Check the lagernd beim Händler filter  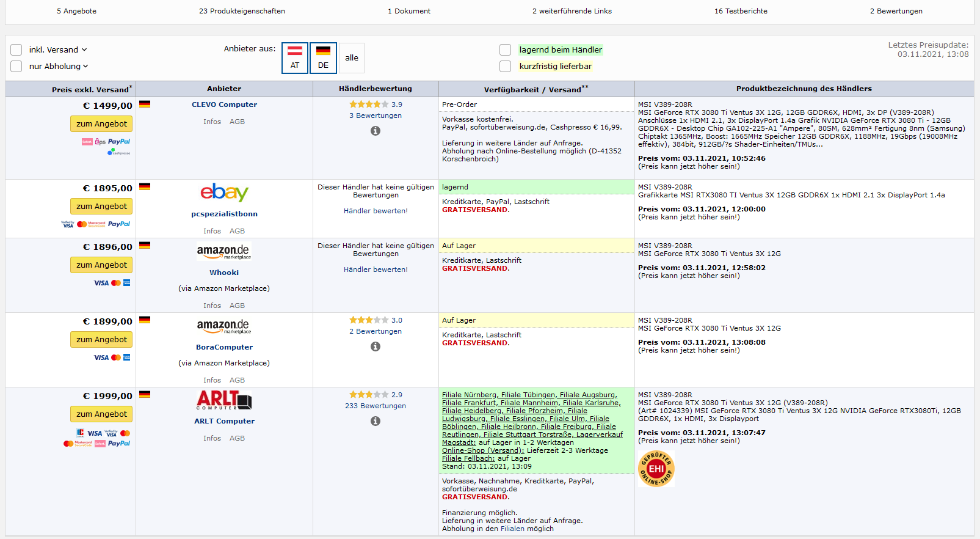[x=505, y=50]
